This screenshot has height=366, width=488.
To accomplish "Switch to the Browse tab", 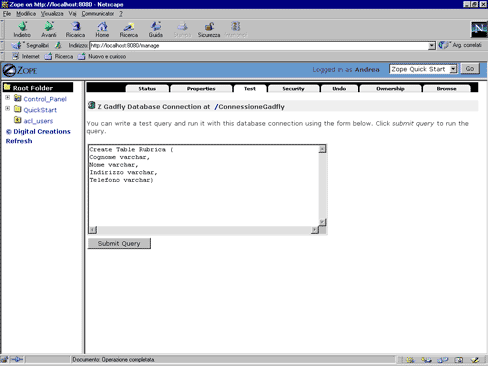I will 446,89.
